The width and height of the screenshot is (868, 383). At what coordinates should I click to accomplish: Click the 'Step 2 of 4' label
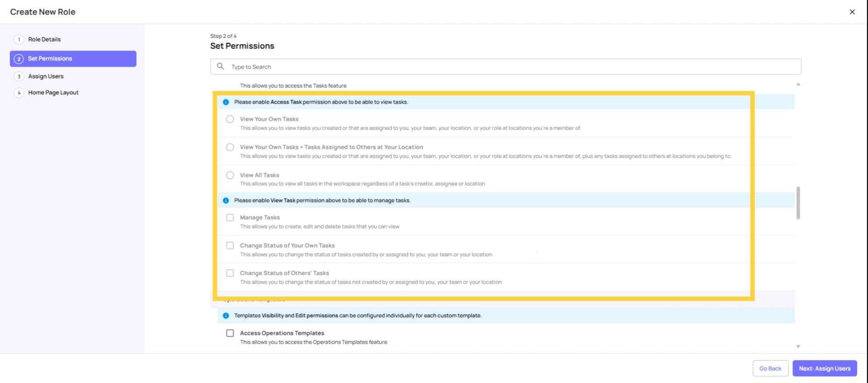click(223, 36)
